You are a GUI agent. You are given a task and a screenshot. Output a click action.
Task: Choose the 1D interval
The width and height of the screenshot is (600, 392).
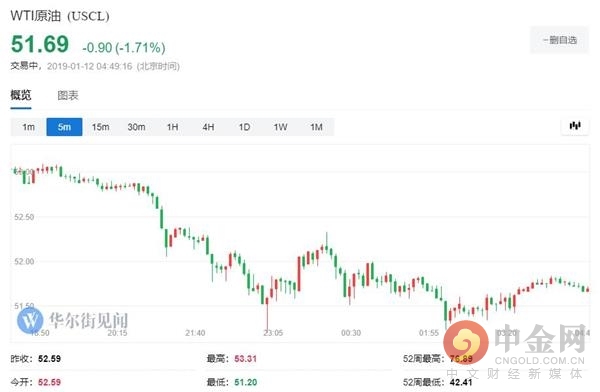pyautogui.click(x=244, y=127)
